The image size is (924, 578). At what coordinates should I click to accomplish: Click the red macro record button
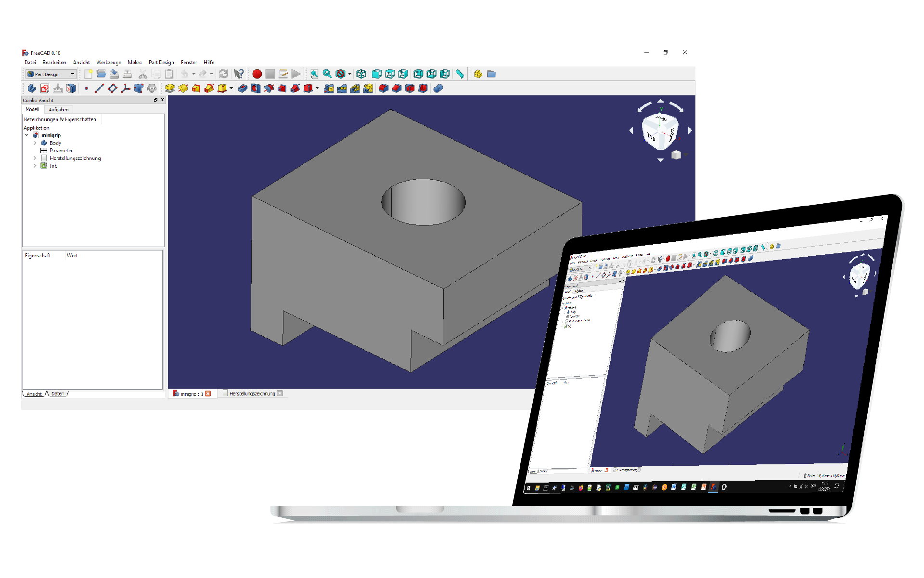pyautogui.click(x=257, y=74)
